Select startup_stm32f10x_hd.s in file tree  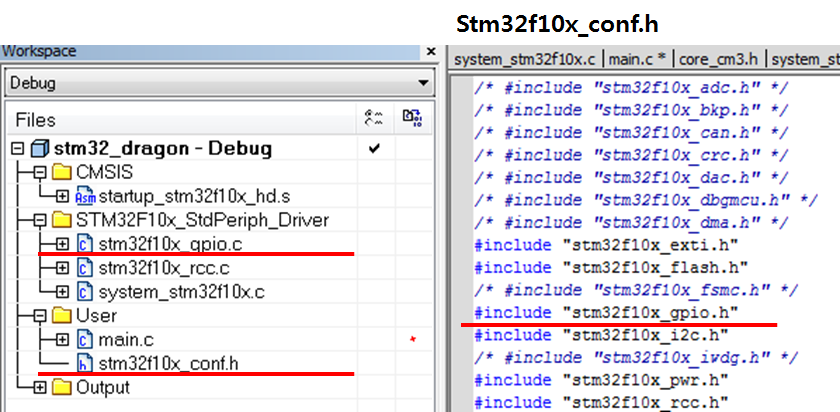[194, 197]
